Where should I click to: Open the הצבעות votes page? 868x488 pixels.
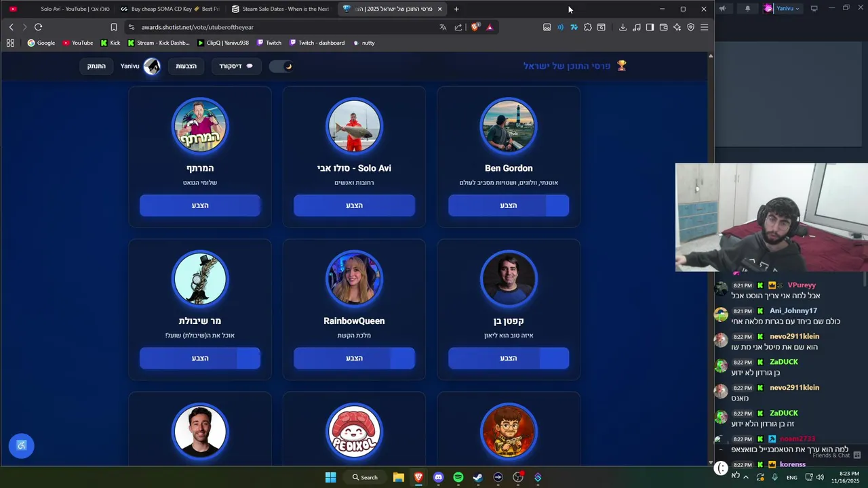tap(186, 66)
